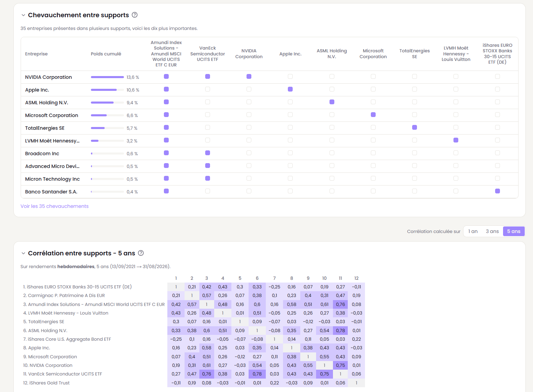Image resolution: width=533 pixels, height=392 pixels.
Task: Click Microsoft row marker under Microsoft Corporation column
Action: (x=373, y=115)
